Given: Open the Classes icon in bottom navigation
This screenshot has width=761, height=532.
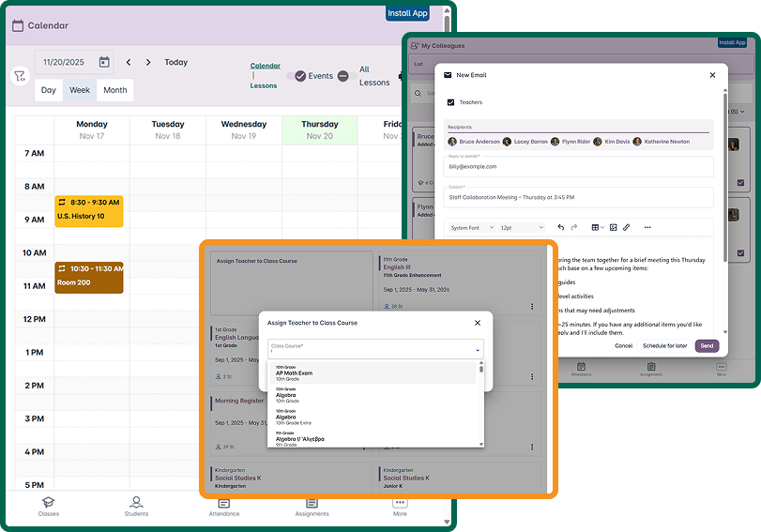Looking at the screenshot, I should click(x=48, y=507).
